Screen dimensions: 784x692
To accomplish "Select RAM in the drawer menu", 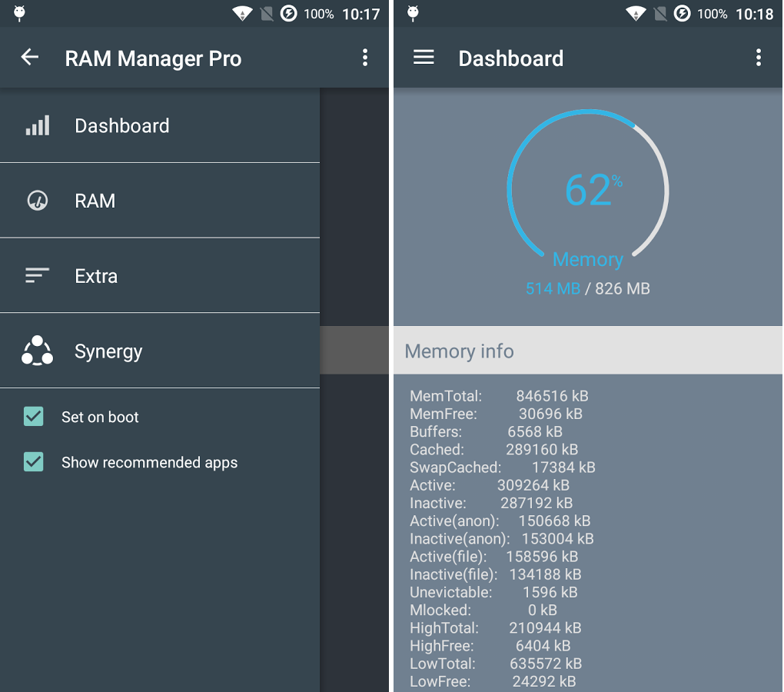I will (x=160, y=201).
